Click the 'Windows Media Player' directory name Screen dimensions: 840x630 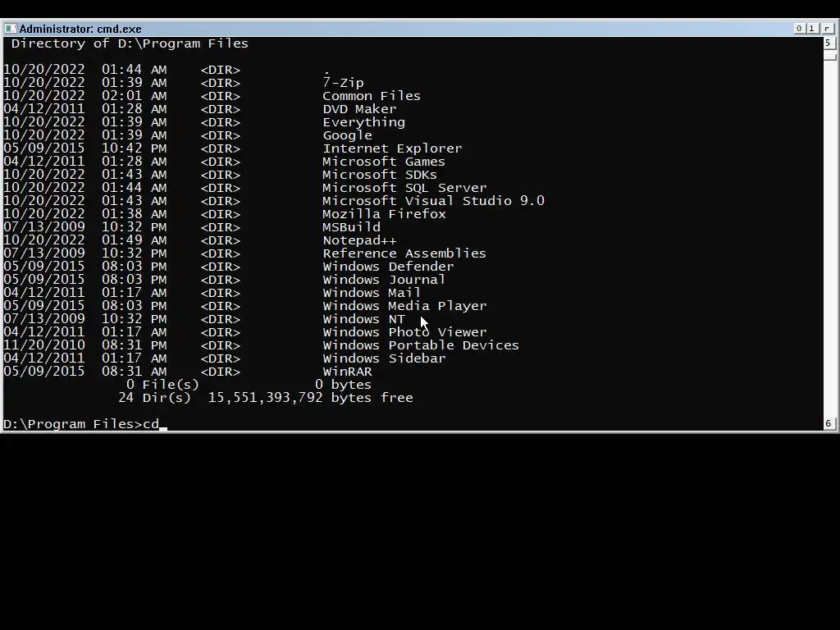point(404,306)
